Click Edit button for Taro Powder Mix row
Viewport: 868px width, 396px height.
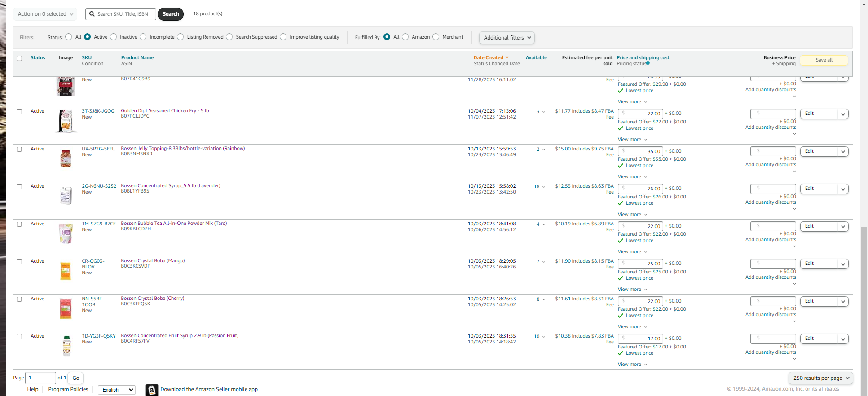point(818,227)
